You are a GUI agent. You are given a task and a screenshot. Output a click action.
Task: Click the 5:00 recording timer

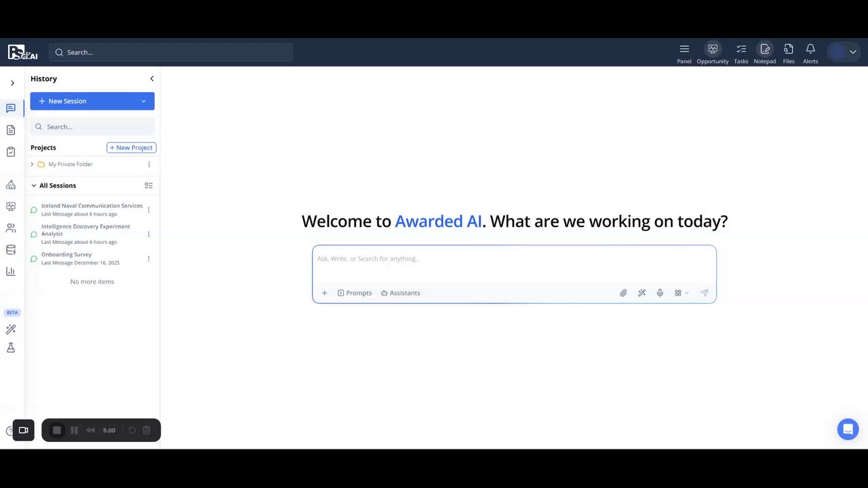(x=109, y=430)
